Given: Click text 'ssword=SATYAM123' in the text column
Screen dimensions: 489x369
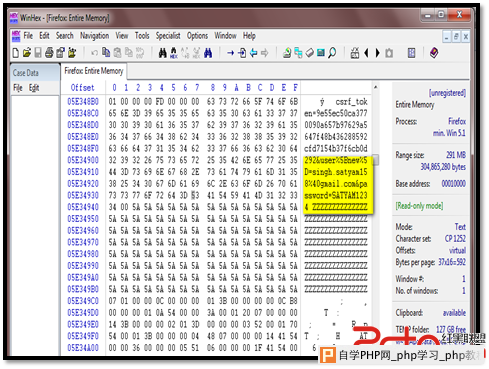Looking at the screenshot, I should pyautogui.click(x=336, y=195).
